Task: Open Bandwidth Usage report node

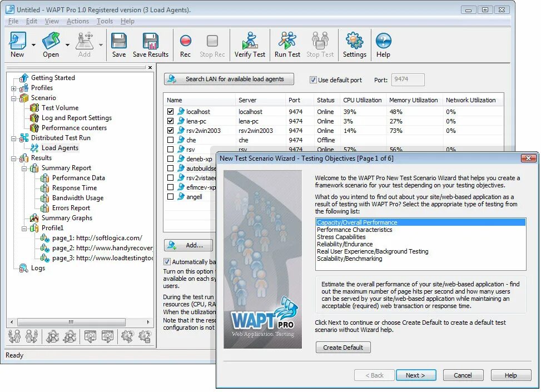Action: tap(78, 198)
